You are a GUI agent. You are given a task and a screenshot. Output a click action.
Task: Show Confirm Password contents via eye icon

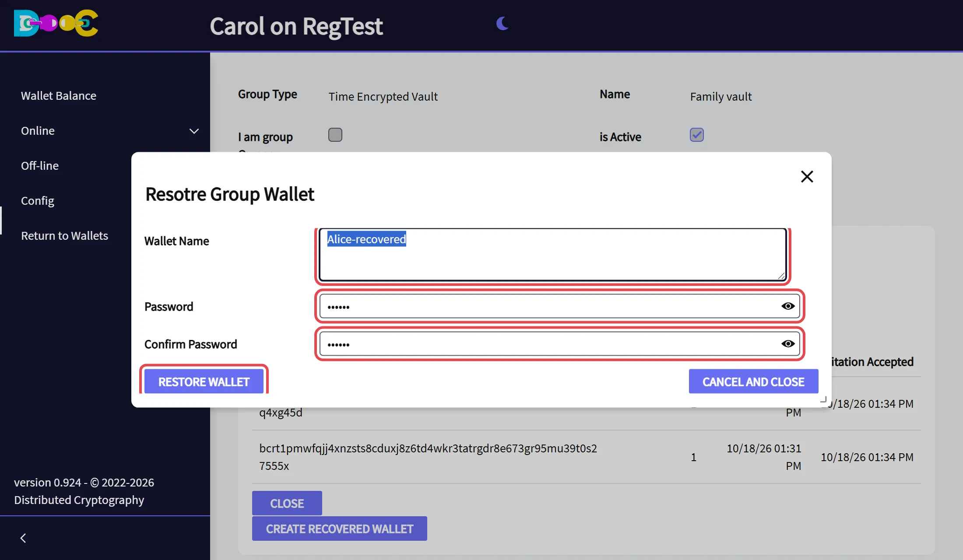pos(788,344)
